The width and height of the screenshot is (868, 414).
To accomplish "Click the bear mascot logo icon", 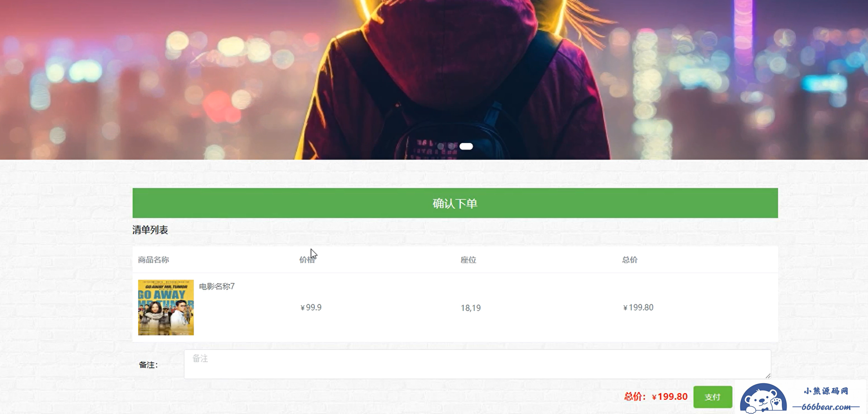I will pos(763,399).
